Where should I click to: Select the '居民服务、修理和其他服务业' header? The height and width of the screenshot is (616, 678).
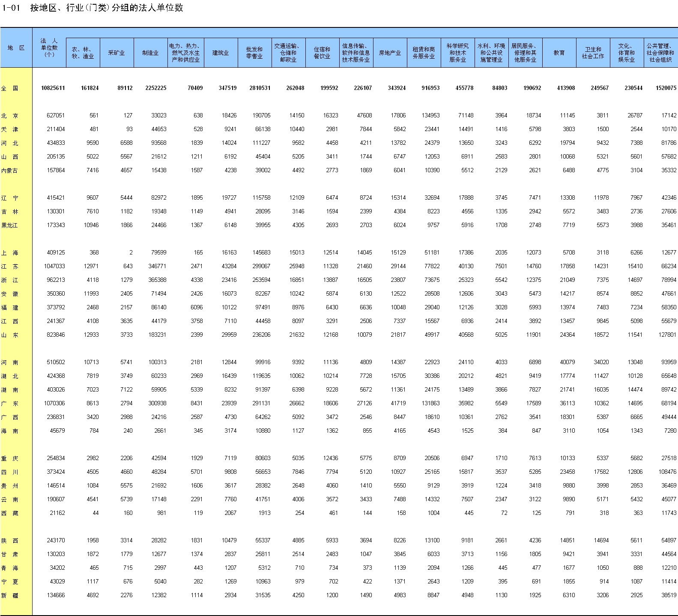pos(526,53)
